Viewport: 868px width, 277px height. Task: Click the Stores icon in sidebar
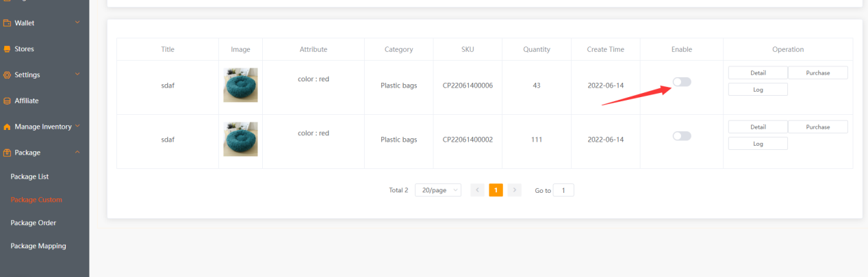coord(8,49)
